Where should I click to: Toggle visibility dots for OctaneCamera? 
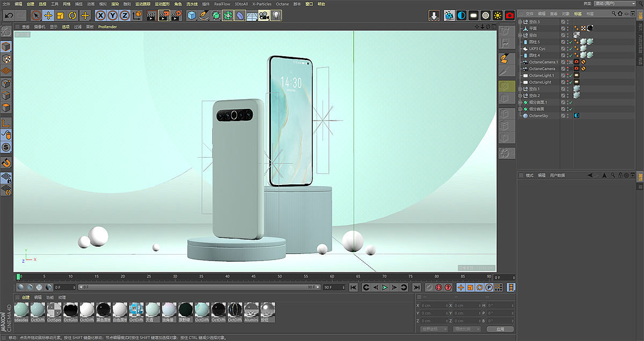[x=568, y=69]
